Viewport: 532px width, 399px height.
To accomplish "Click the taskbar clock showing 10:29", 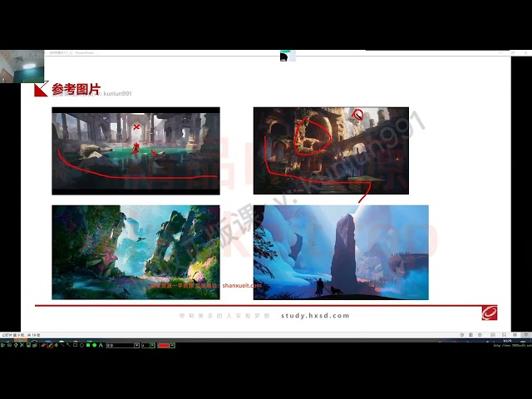I will [x=507, y=341].
